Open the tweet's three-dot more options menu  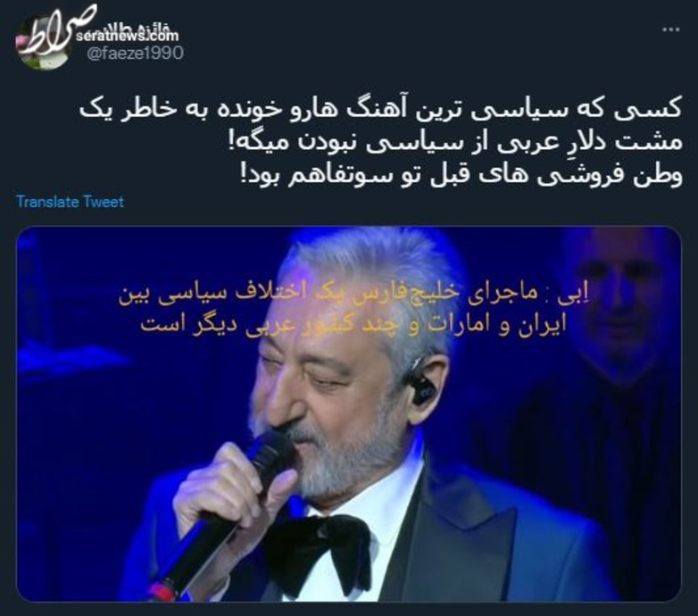[671, 29]
